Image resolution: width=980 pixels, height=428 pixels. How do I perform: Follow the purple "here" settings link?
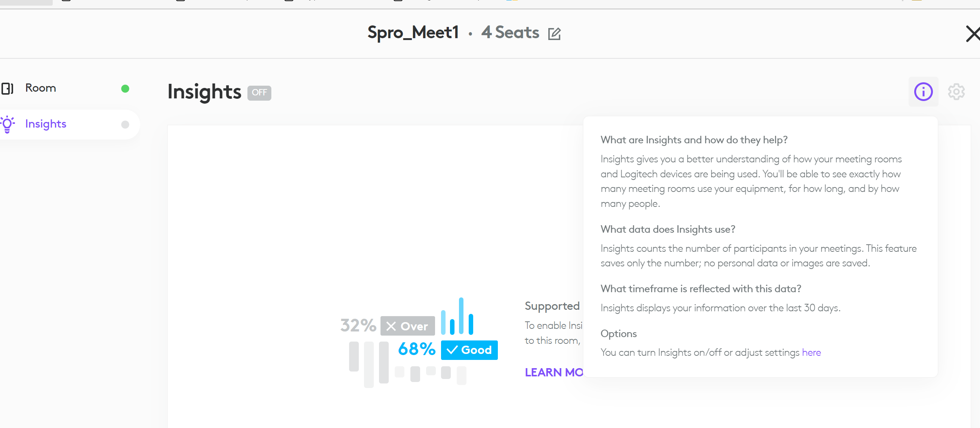[x=811, y=352]
